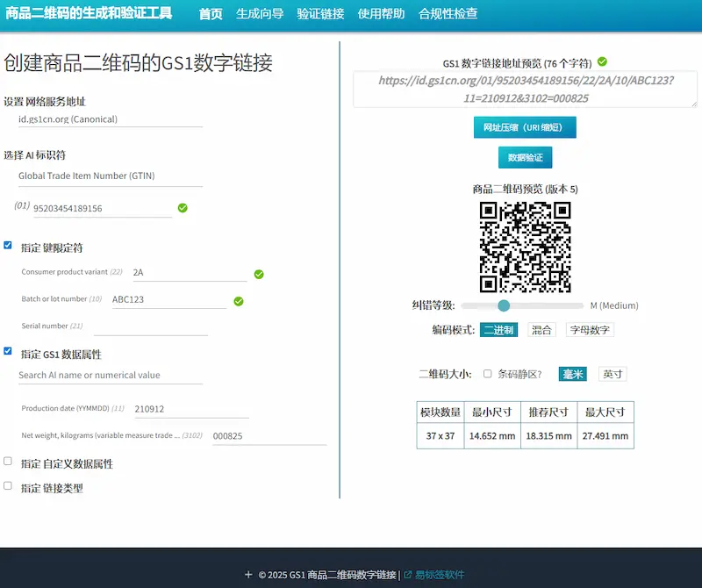Image resolution: width=702 pixels, height=588 pixels.
Task: Click the site title 商品二维码的生成和验证工具
Action: (89, 13)
